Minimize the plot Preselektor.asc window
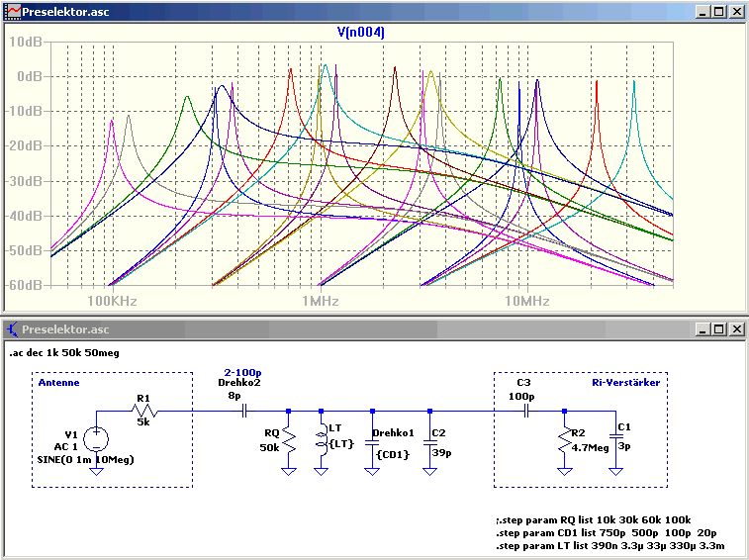 pyautogui.click(x=702, y=12)
